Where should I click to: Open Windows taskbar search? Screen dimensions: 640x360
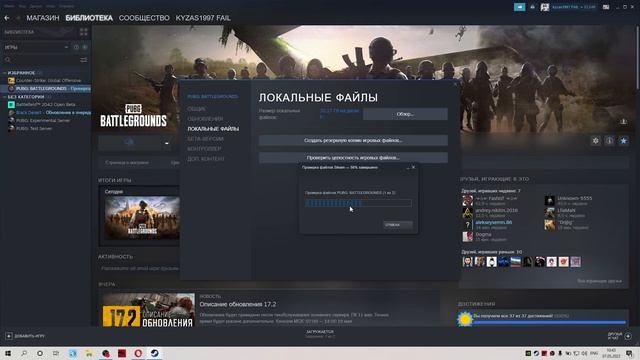coord(24,353)
